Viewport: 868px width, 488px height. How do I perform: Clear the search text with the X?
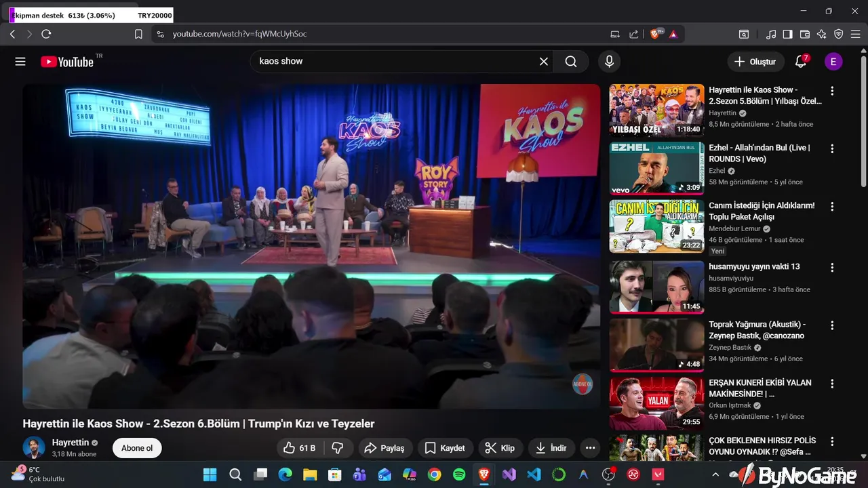(x=544, y=62)
